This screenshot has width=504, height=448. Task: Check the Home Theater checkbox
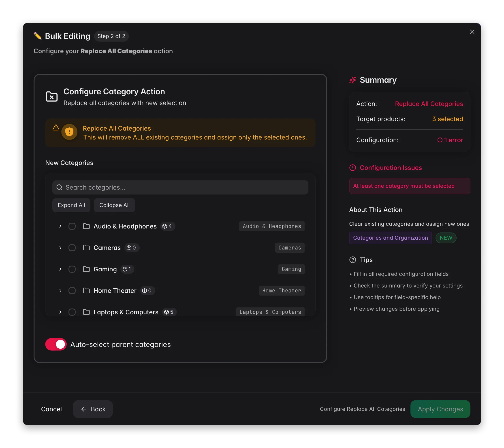tap(72, 290)
